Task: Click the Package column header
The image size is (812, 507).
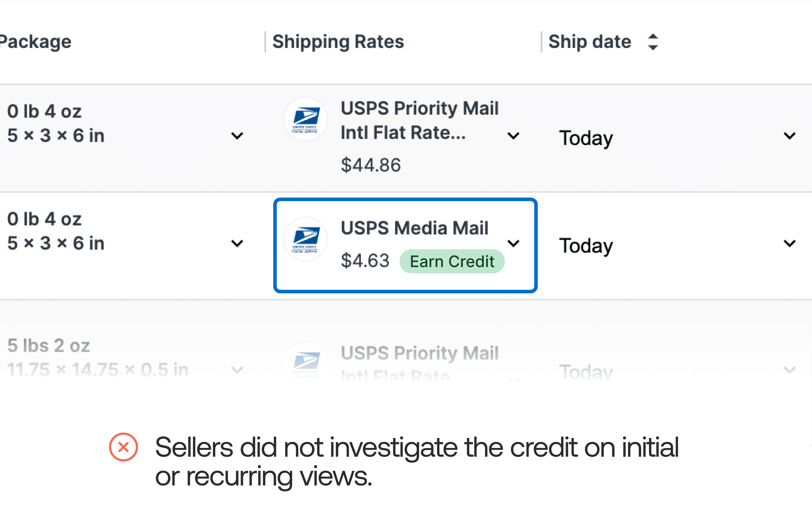Action: 35,42
